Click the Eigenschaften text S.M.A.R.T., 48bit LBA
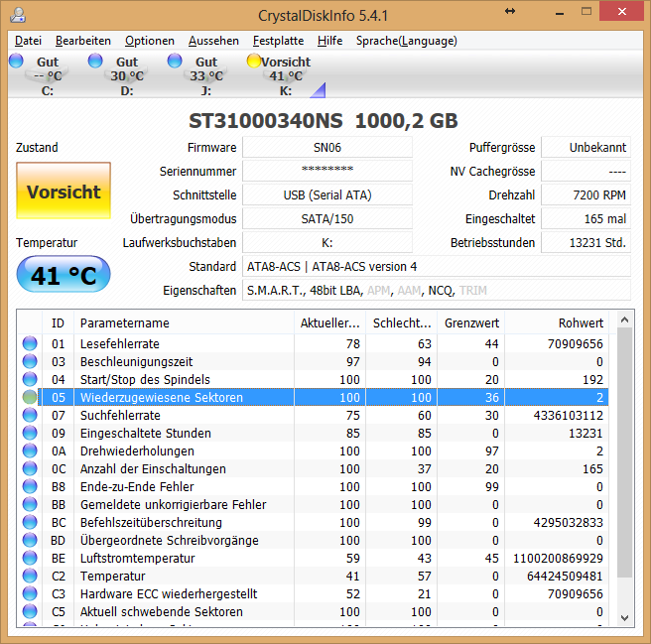The width and height of the screenshot is (651, 644). click(306, 290)
